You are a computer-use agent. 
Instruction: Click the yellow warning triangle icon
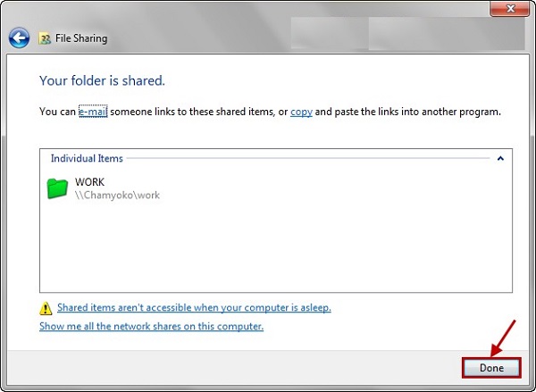[46, 308]
